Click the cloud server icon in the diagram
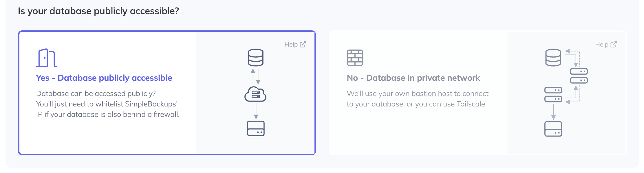644x173 pixels. click(255, 94)
